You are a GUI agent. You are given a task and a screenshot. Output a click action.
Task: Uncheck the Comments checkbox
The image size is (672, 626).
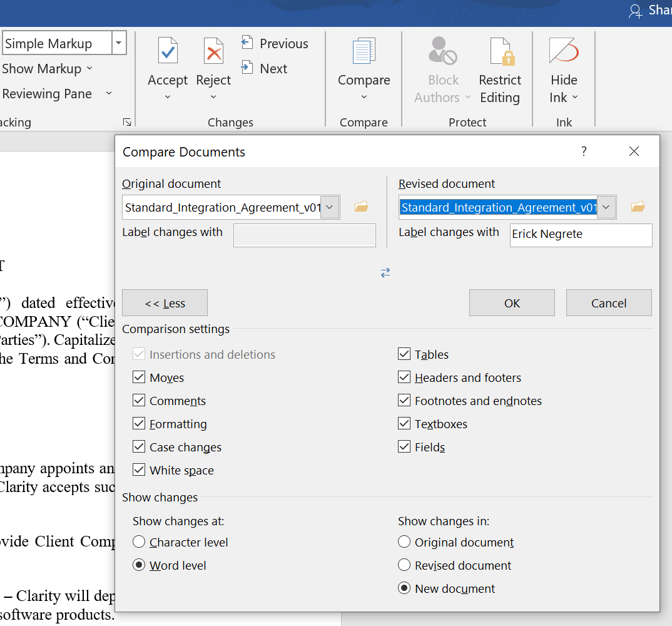coord(139,401)
